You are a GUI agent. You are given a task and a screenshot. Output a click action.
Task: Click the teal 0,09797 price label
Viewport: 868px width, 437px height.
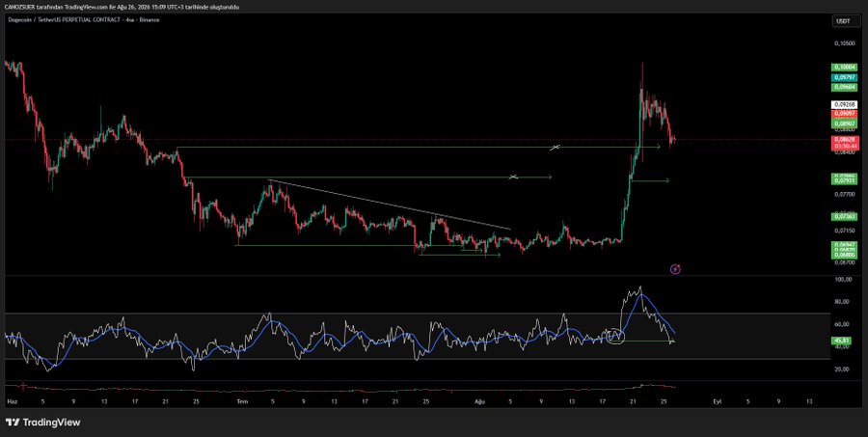click(x=843, y=77)
